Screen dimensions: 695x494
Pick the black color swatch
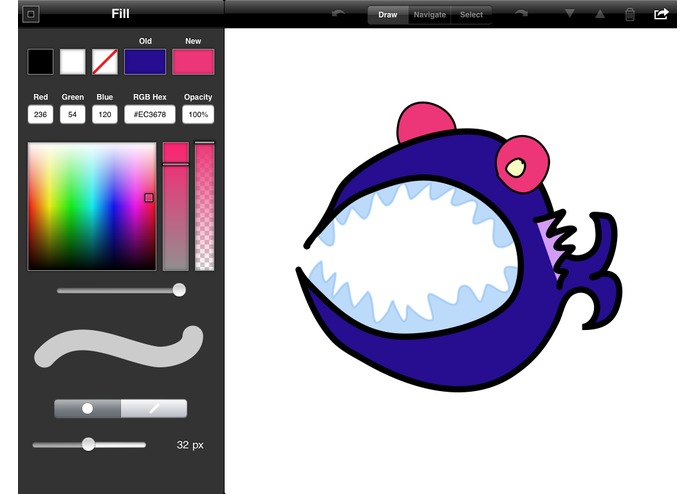40,62
